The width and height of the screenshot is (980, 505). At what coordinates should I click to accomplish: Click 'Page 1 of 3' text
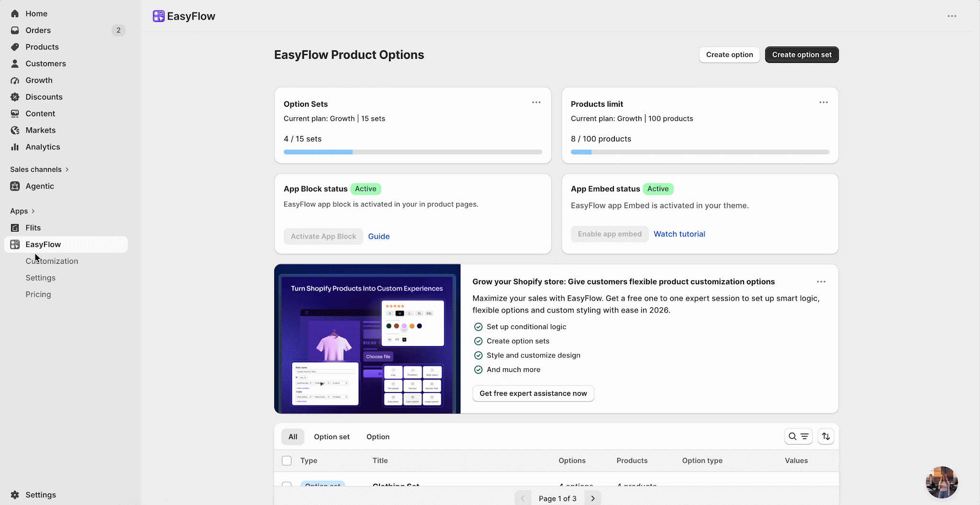[557, 498]
